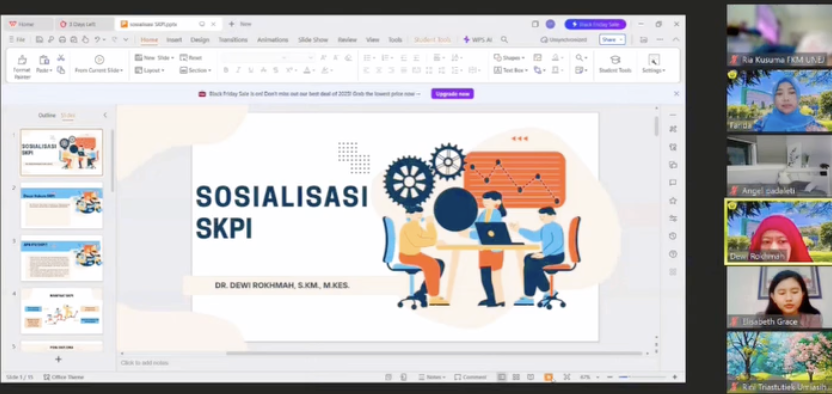
Task: Switch to Slide Sorter view in status bar
Action: pos(516,377)
